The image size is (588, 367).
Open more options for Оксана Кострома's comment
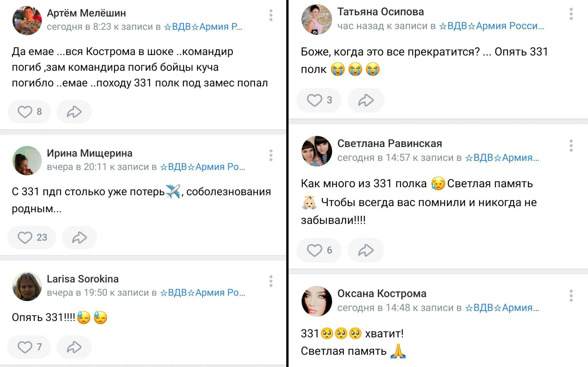click(571, 296)
